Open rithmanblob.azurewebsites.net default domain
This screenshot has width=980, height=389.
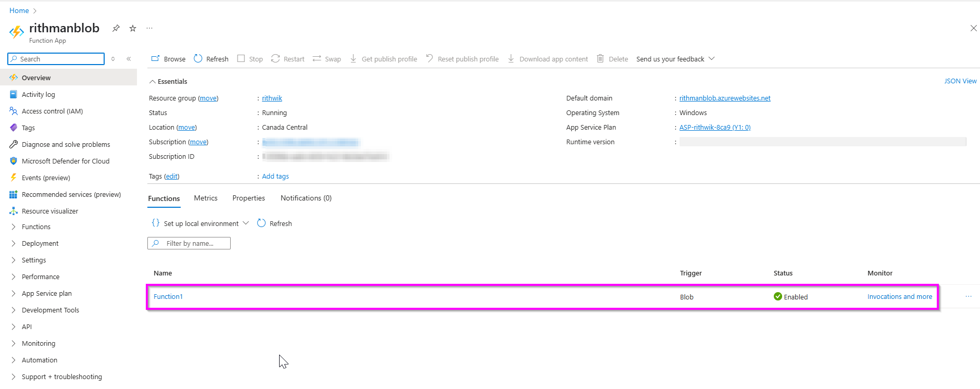click(725, 98)
